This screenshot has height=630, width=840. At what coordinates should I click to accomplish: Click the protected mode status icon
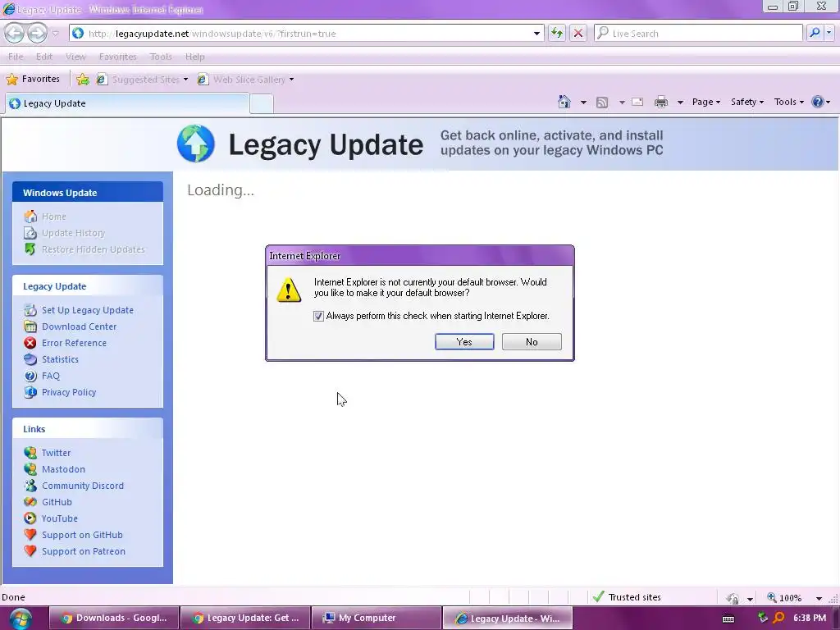(733, 597)
